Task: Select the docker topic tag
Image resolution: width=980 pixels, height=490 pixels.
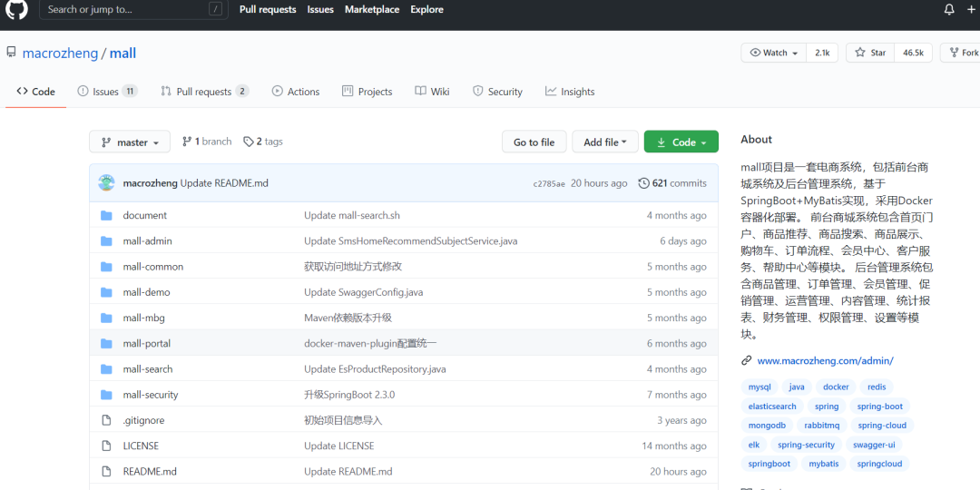Action: tap(836, 387)
